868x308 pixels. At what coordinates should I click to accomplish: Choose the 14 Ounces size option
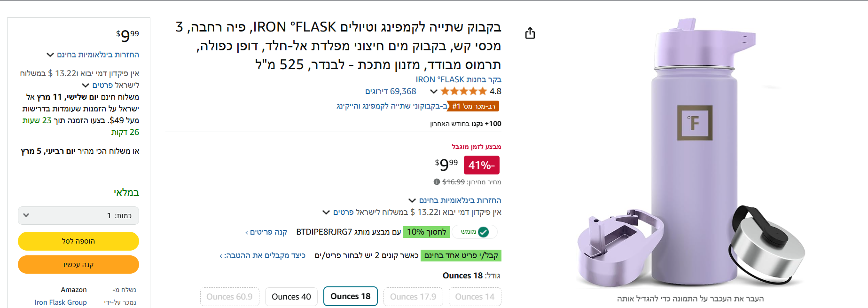pos(475,297)
